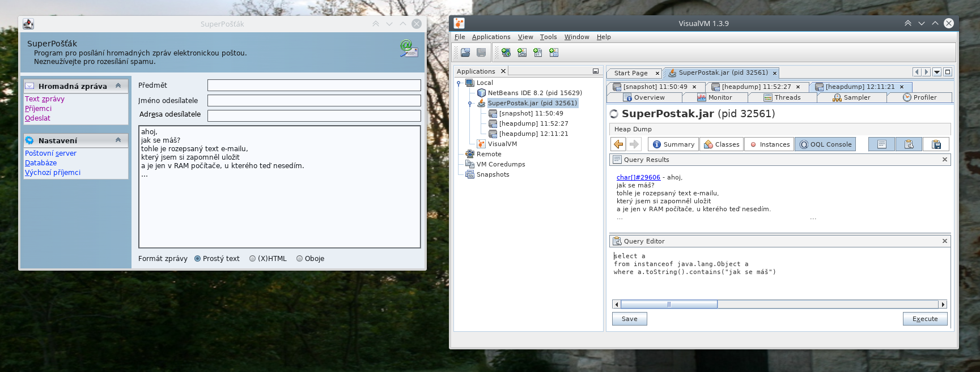
Task: Click the Předmět input field
Action: click(x=314, y=85)
